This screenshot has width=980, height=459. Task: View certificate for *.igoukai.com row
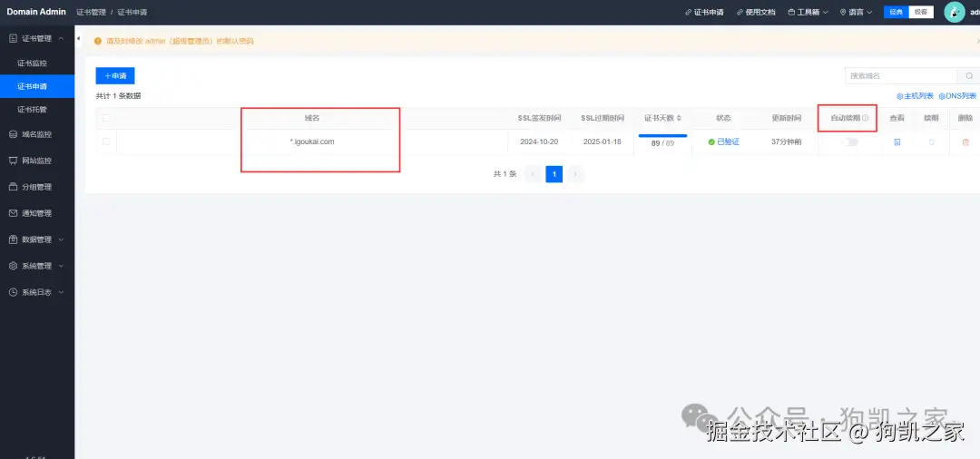click(897, 142)
